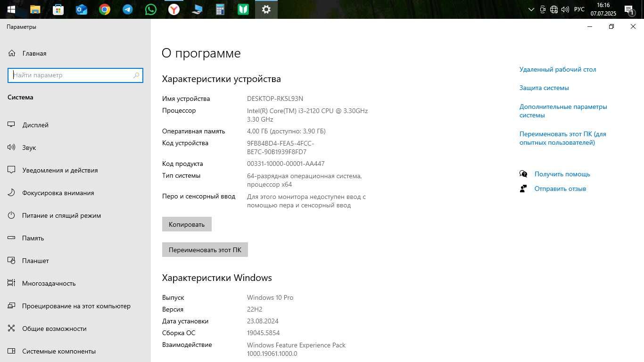Click the projecting icon for Проецирование на этот компьютер
644x362 pixels.
(12, 306)
